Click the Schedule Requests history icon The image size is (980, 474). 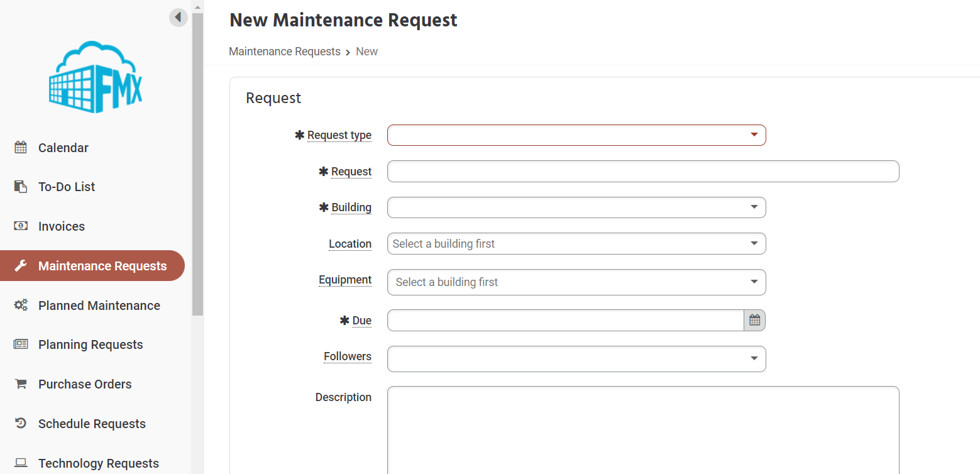21,424
